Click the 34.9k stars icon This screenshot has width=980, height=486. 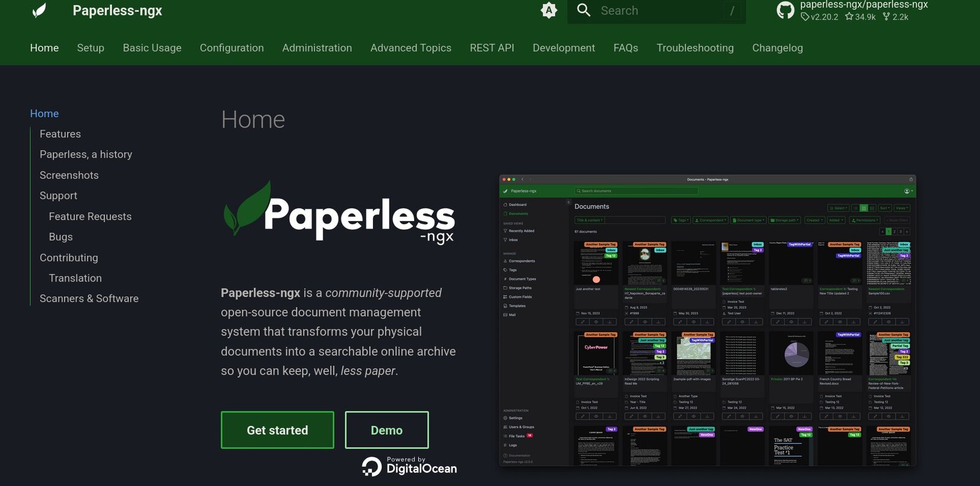coord(849,17)
